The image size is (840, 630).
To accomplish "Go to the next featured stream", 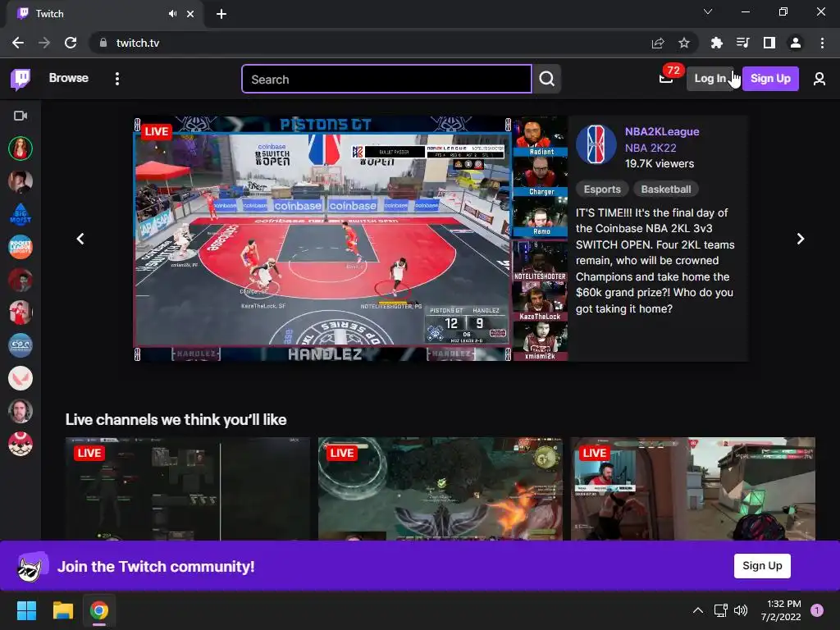I will (801, 239).
